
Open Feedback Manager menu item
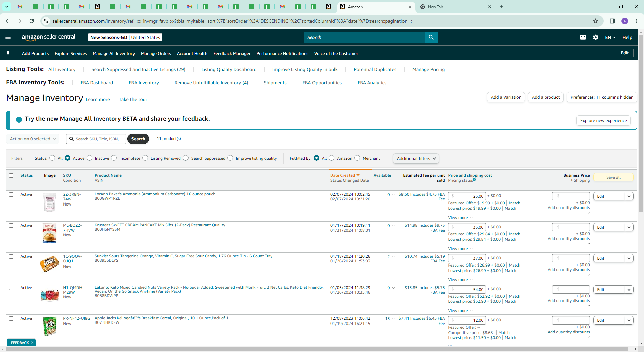232,53
